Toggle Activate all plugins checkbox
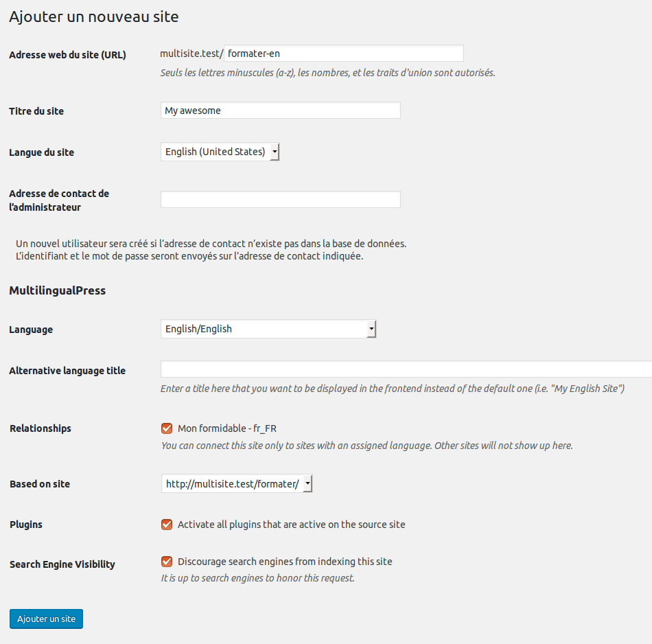The height and width of the screenshot is (644, 652). [167, 525]
